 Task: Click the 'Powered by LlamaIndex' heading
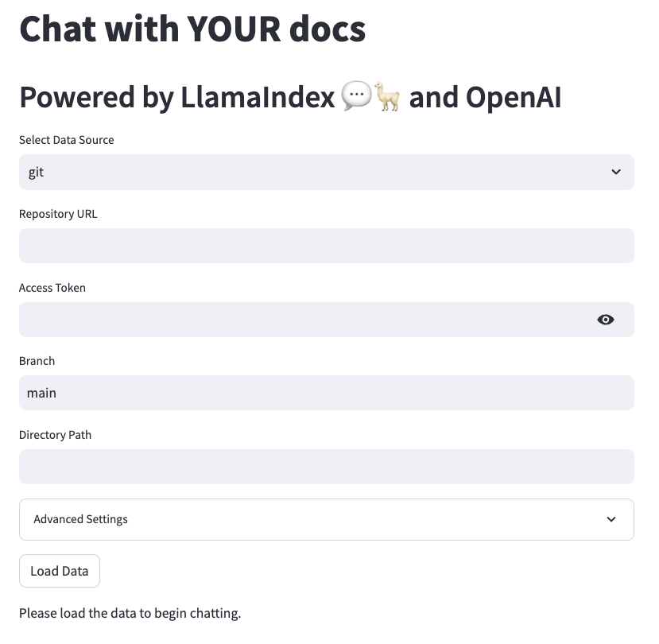pos(176,97)
